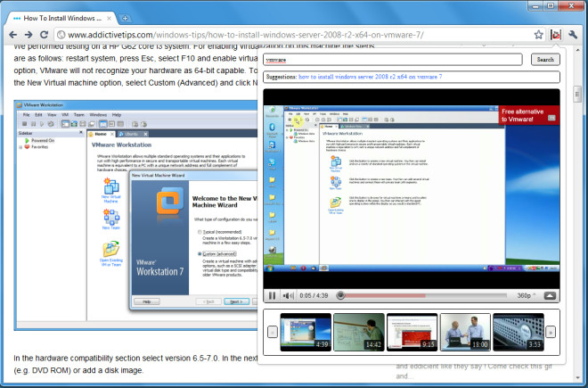Open Team menu in VMware image

click(x=78, y=114)
